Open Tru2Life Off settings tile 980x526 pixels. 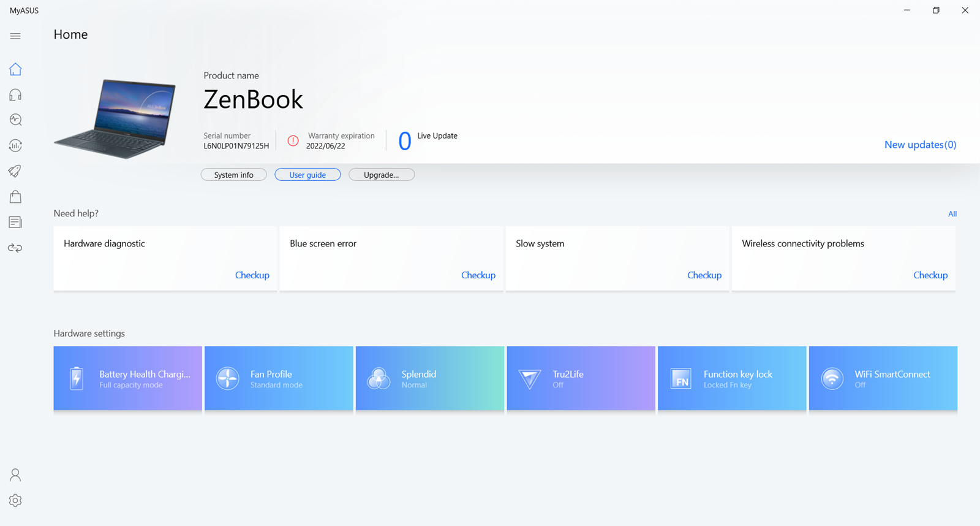581,378
